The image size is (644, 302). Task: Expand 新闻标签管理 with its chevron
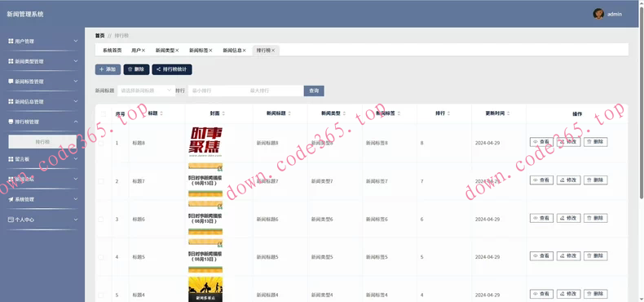(76, 82)
